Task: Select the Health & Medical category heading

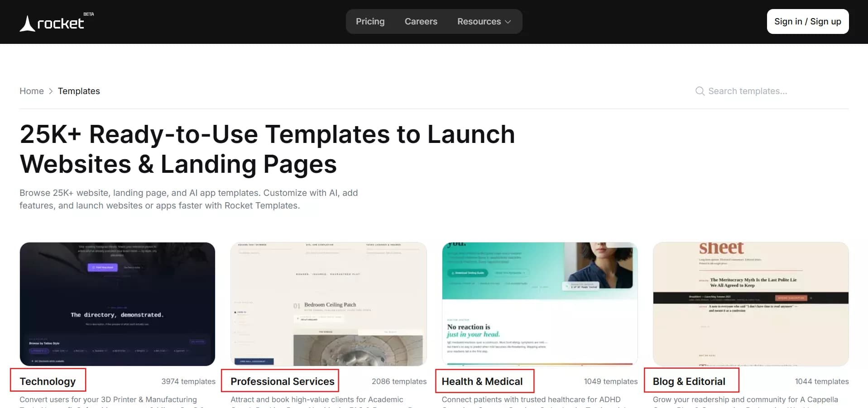Action: pos(482,381)
